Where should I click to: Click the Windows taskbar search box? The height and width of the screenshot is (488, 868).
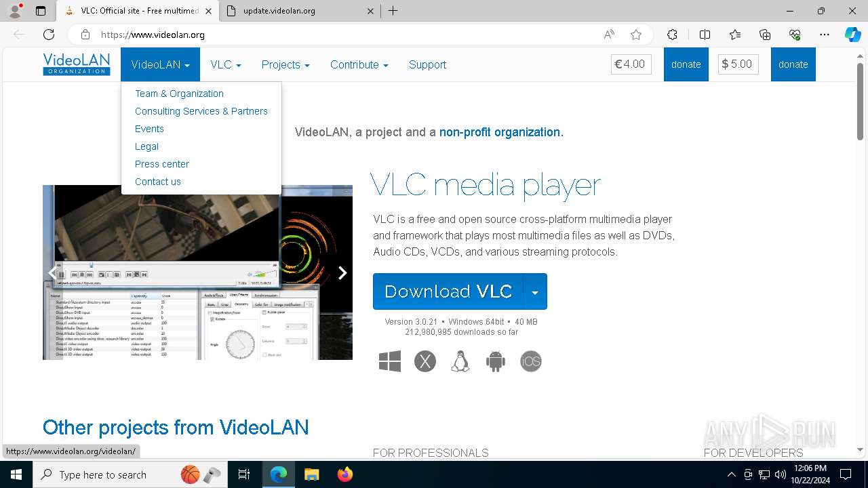click(x=130, y=474)
